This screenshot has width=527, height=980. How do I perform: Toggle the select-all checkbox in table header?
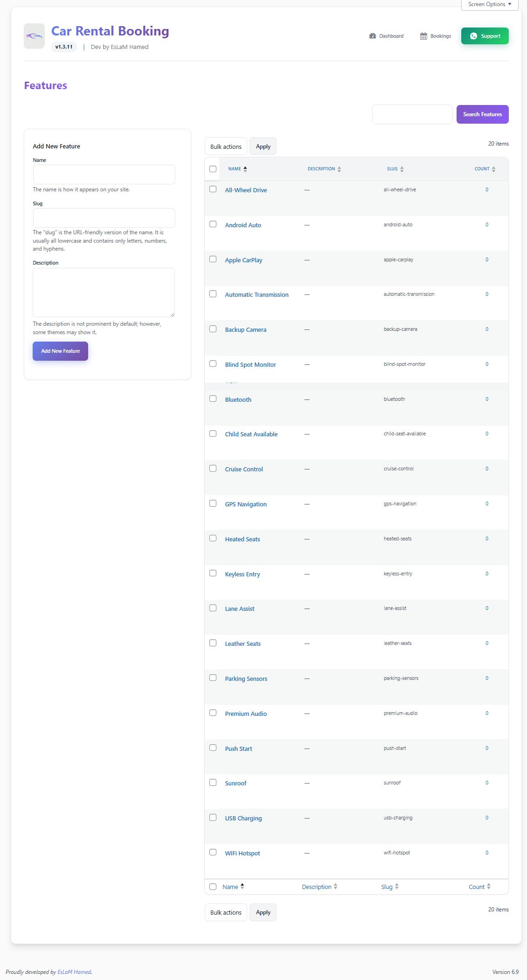click(213, 169)
